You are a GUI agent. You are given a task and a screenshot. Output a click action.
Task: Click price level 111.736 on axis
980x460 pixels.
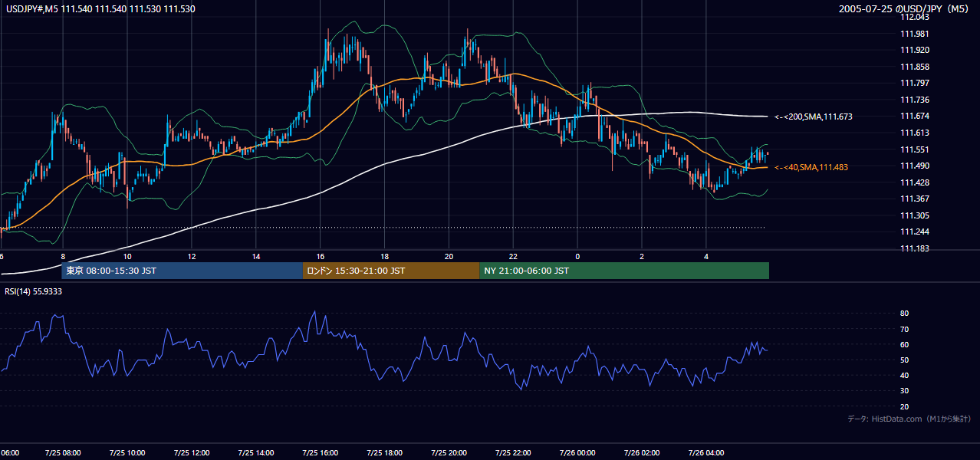pos(914,100)
